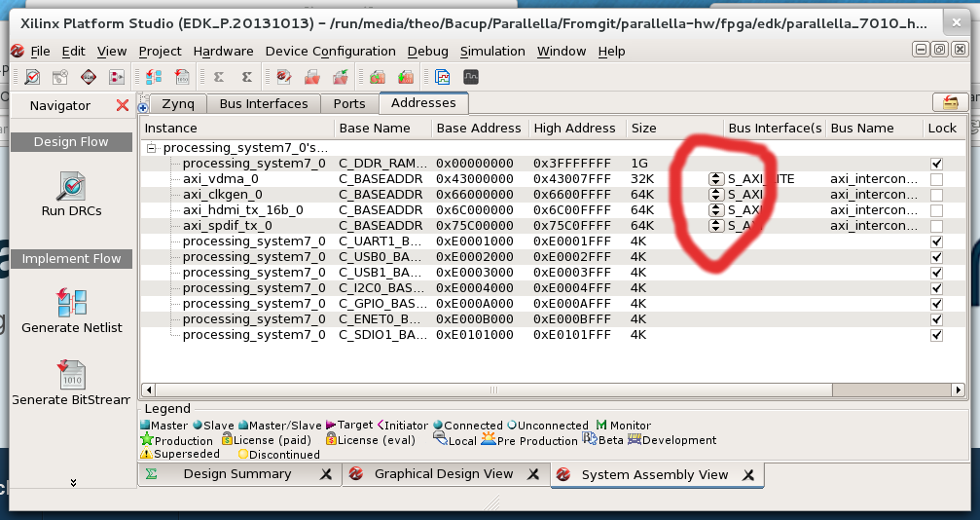Toggle Lock for C_DDR_RAM row

coord(936,164)
